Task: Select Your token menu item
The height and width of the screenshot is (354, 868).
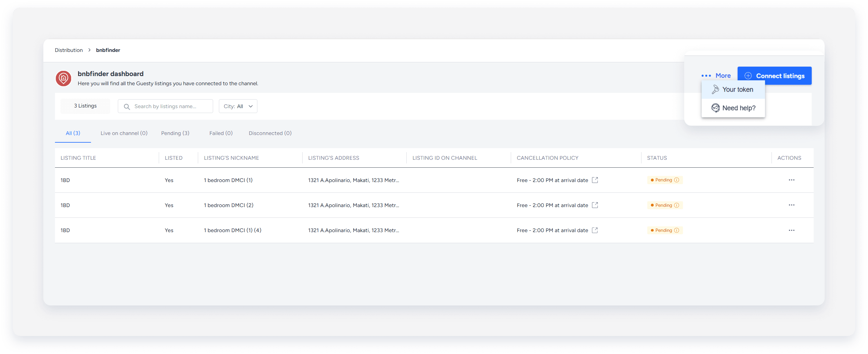Action: click(x=733, y=90)
